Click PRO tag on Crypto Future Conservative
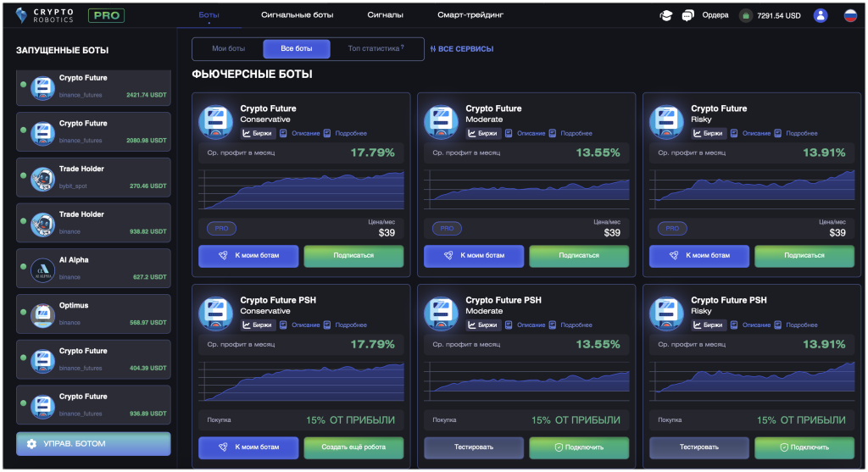 pyautogui.click(x=221, y=228)
